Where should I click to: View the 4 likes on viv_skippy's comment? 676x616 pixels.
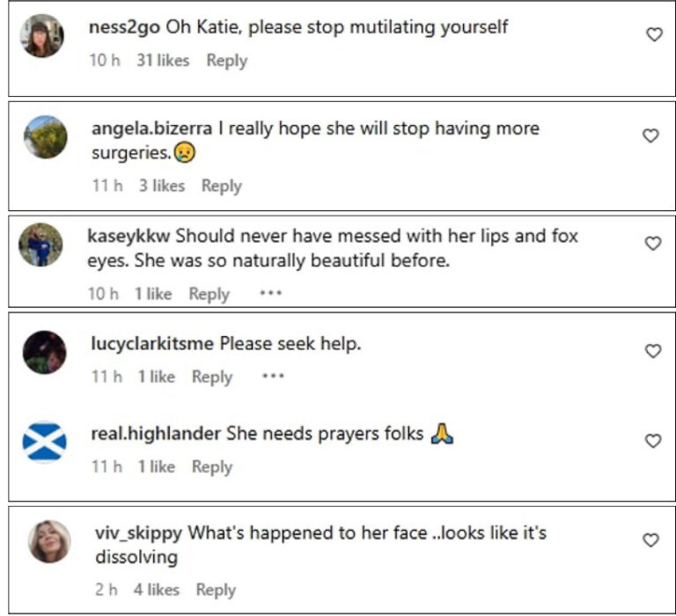156,590
